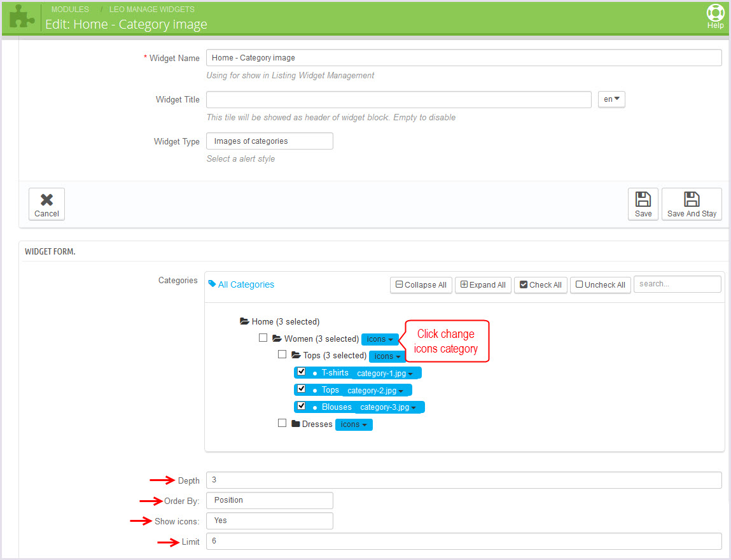
Task: Click the Help lifebuoy icon
Action: (715, 13)
